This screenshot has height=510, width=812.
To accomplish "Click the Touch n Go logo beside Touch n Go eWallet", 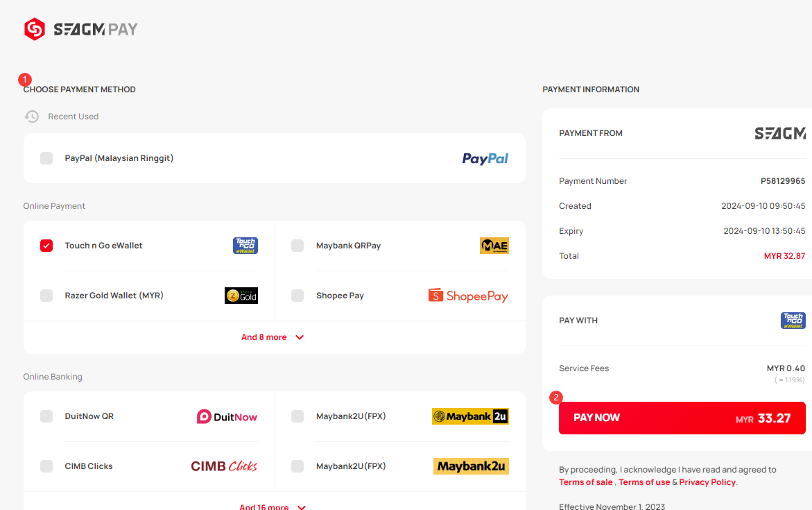I will coord(245,246).
